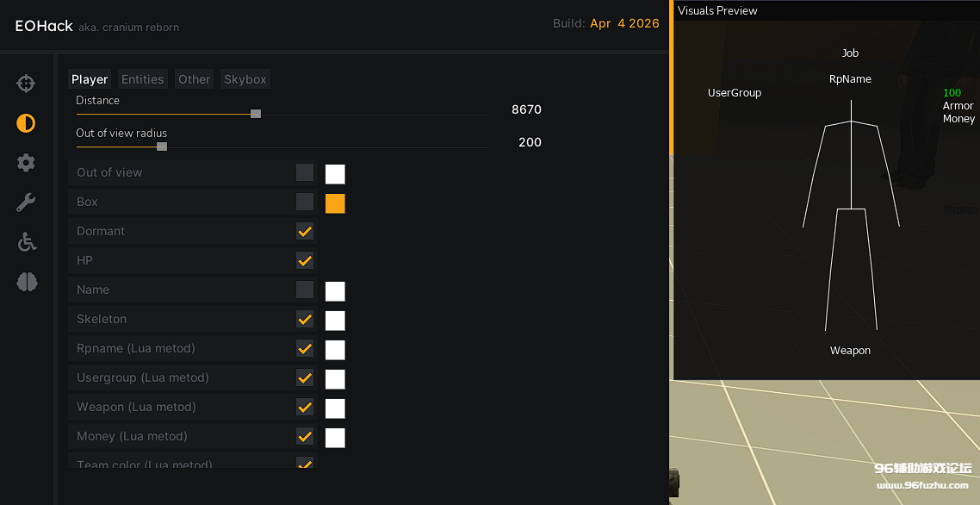Select the wheelchair icon in sidebar
Image resolution: width=980 pixels, height=505 pixels.
click(x=26, y=242)
